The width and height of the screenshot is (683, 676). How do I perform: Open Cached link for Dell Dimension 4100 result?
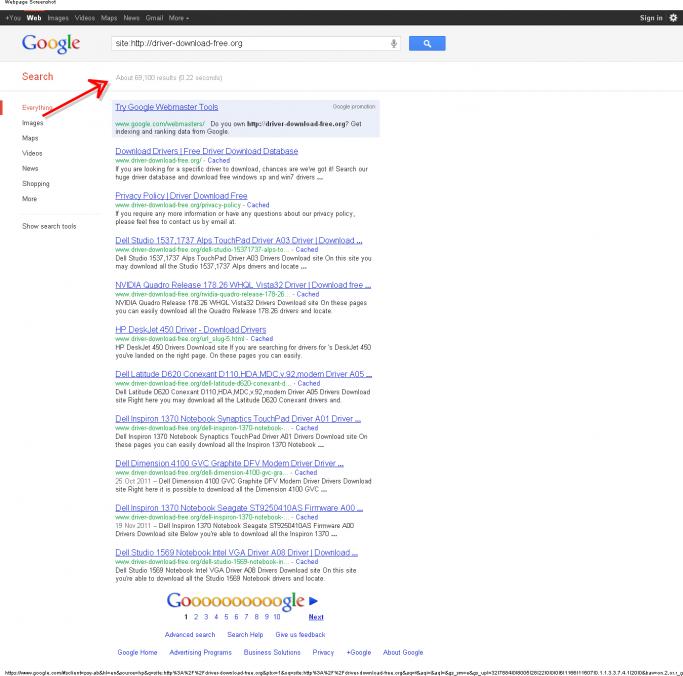click(306, 473)
